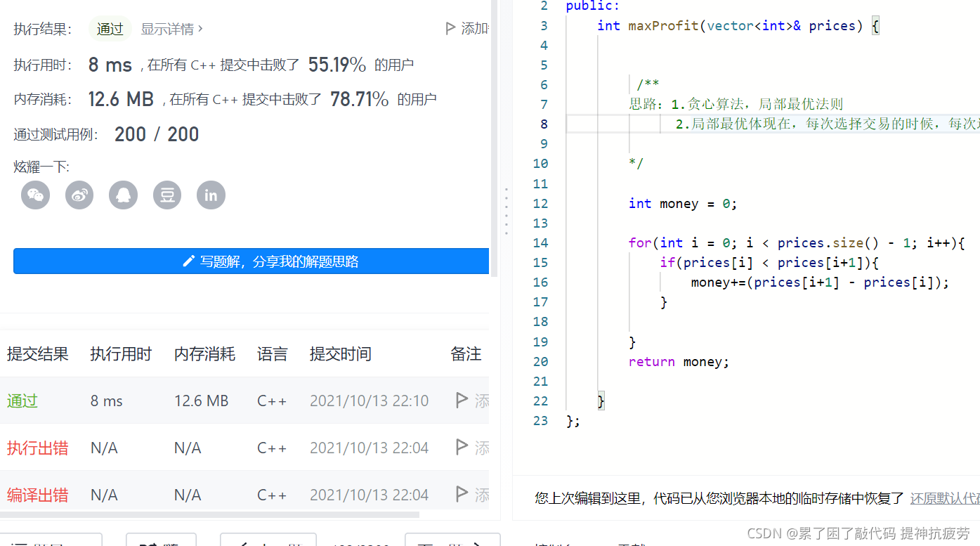Viewport: 980px width, 546px height.
Task: Click the flag icon next to 添加 at top right
Action: pyautogui.click(x=450, y=28)
